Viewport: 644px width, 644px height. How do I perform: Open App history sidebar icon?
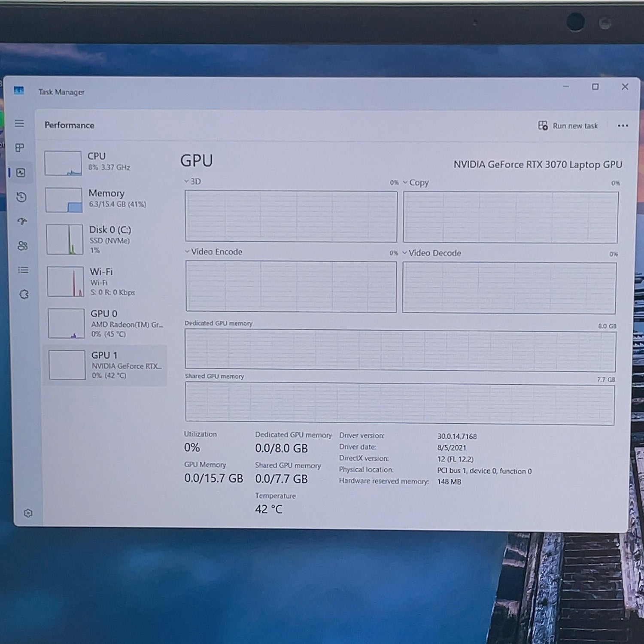coord(21,197)
